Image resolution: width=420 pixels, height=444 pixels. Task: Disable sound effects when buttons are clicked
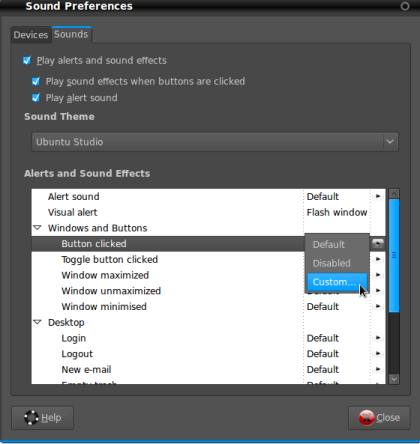[x=36, y=81]
